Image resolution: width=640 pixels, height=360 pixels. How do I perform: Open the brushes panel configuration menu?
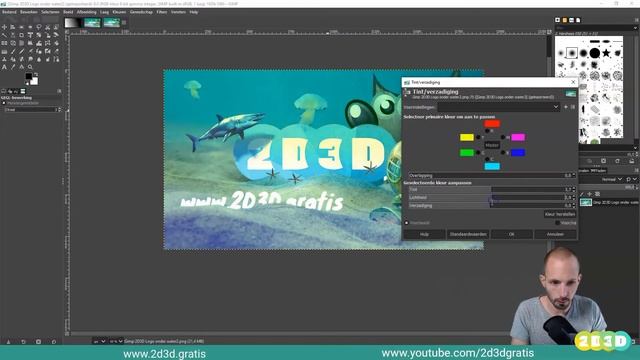click(x=637, y=20)
